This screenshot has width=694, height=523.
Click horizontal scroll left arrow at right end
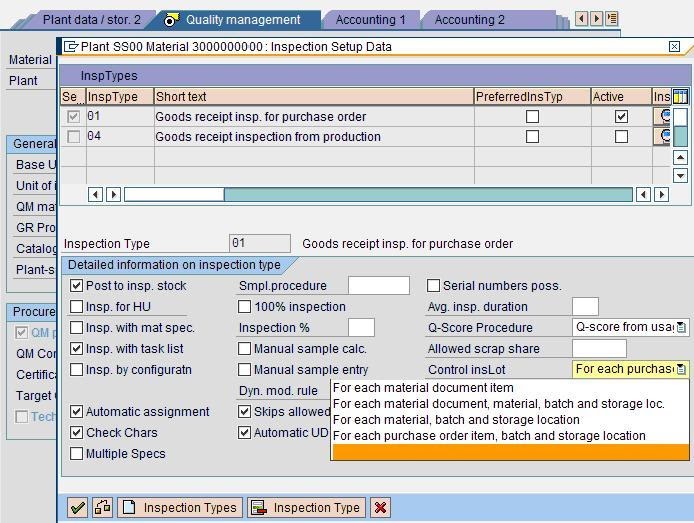point(643,194)
